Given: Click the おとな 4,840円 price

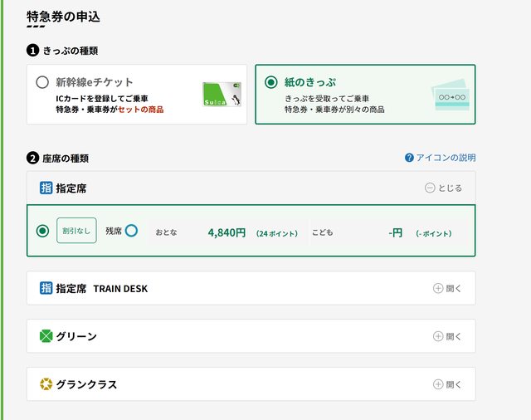Looking at the screenshot, I should (x=227, y=232).
